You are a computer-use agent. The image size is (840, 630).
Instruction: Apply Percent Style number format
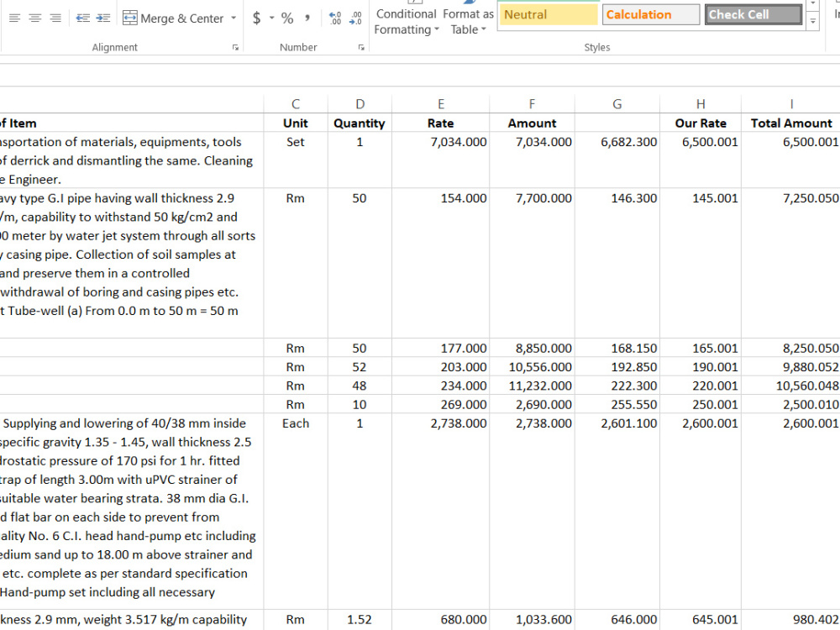(x=287, y=18)
